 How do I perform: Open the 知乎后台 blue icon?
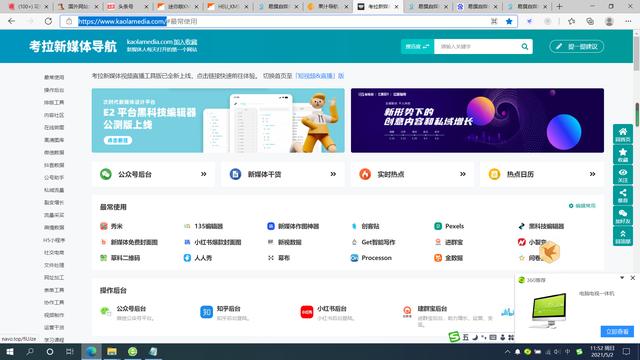tap(207, 312)
